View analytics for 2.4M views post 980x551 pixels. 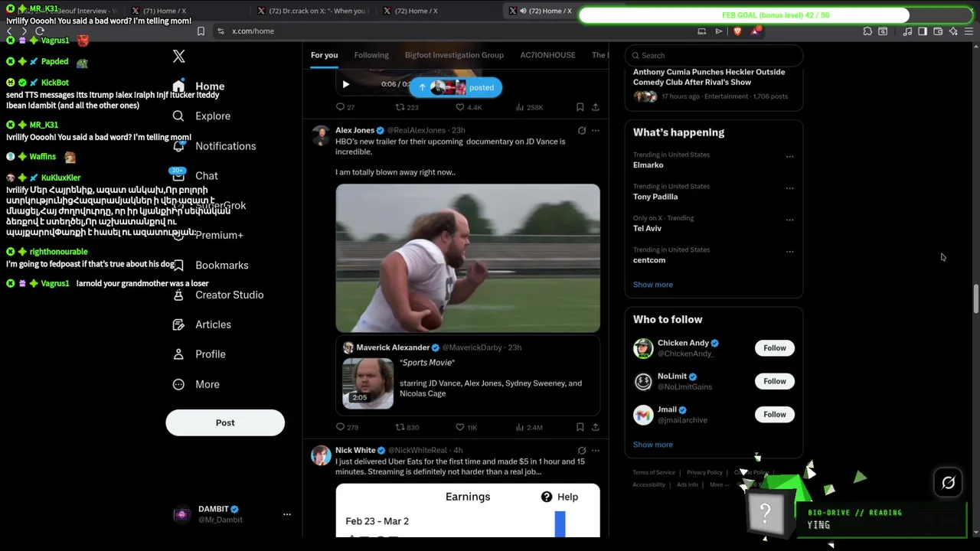529,427
